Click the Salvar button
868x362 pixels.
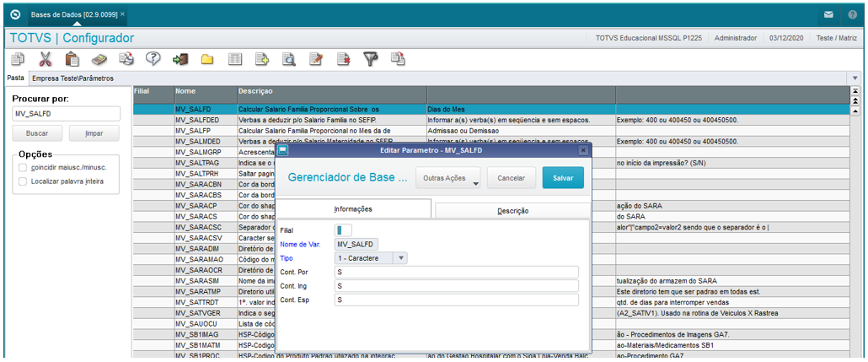coord(563,178)
